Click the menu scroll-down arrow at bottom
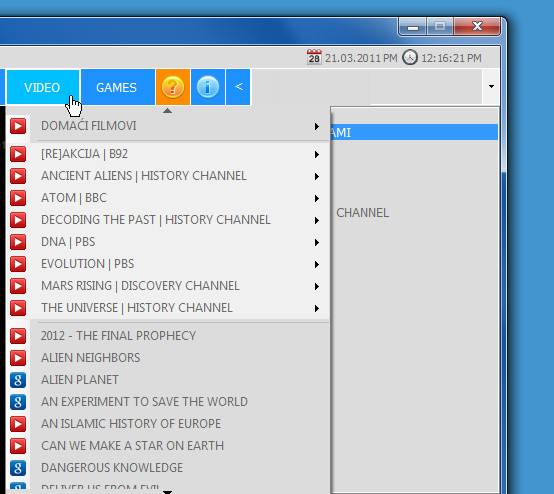This screenshot has height=494, width=554. pos(167,492)
